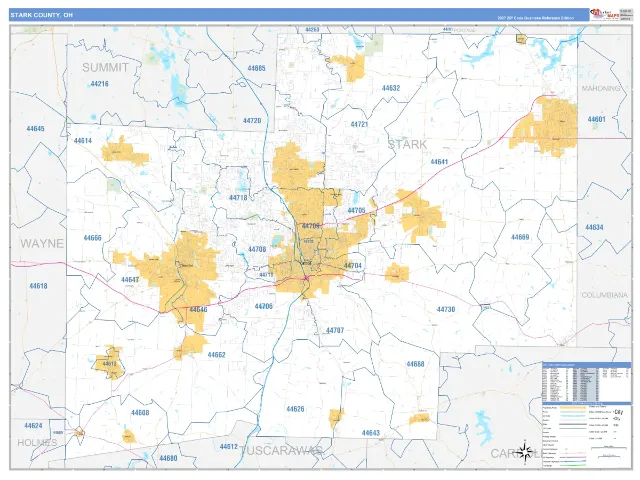Select the TUSCARAWAS county label
Screen dimensions: 640x480
coord(281,451)
